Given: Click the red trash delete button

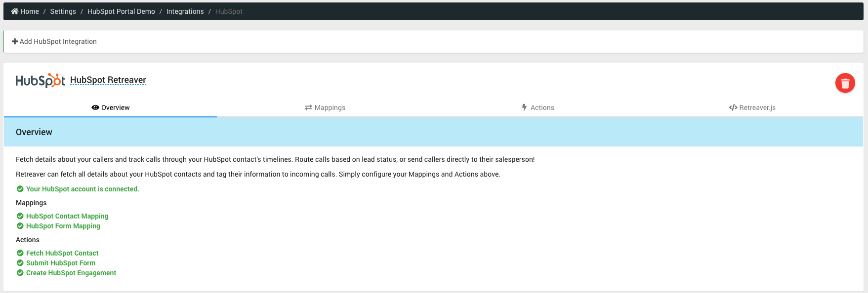Looking at the screenshot, I should point(845,83).
